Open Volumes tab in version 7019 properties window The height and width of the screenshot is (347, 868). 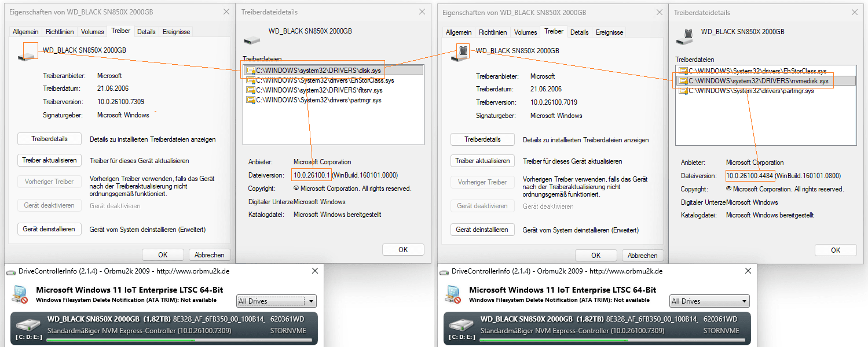click(526, 32)
